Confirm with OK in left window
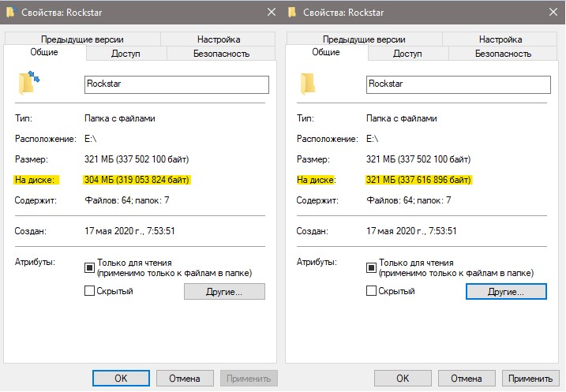566x392 pixels. pos(121,379)
